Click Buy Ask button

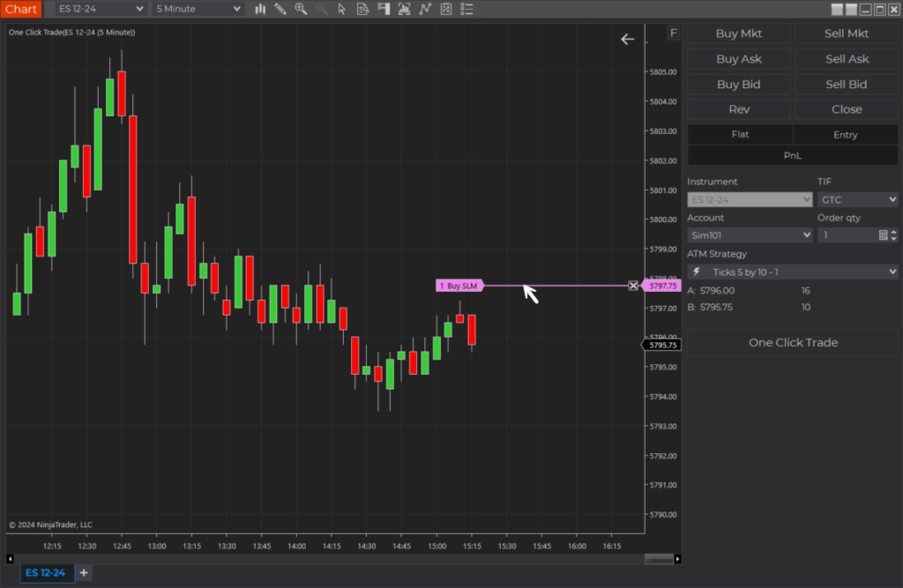pyautogui.click(x=738, y=59)
